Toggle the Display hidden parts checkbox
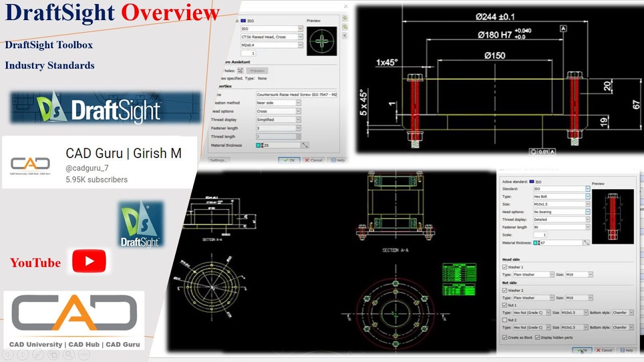Viewport: 644px width, 362px height. tap(537, 337)
